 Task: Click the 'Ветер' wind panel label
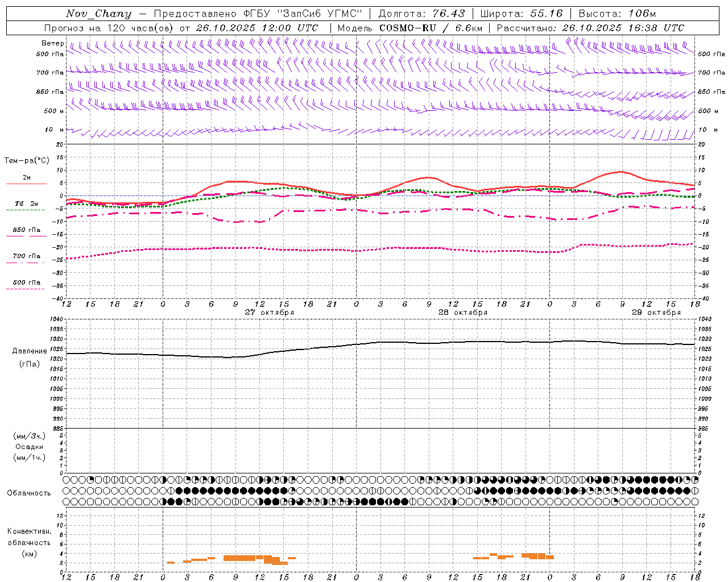(53, 43)
